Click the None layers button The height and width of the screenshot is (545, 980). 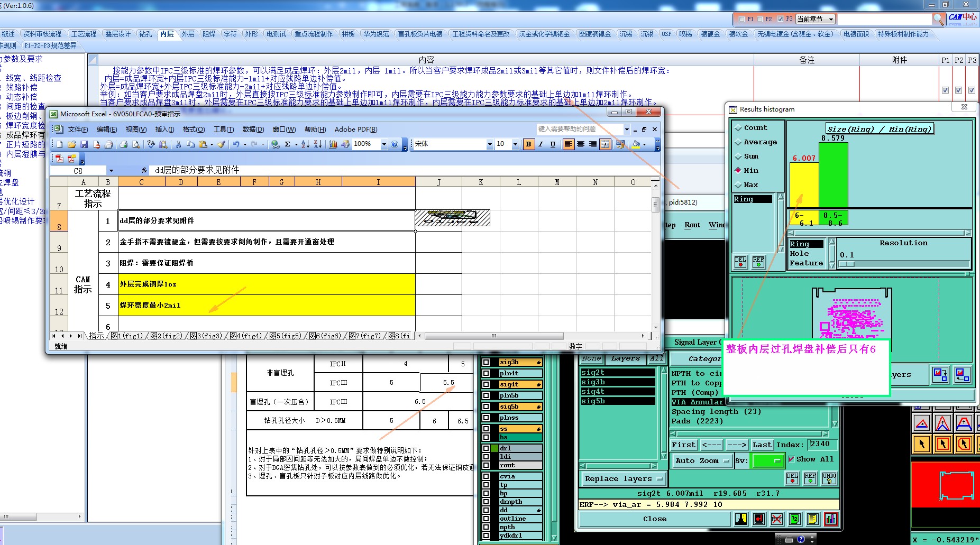point(591,358)
